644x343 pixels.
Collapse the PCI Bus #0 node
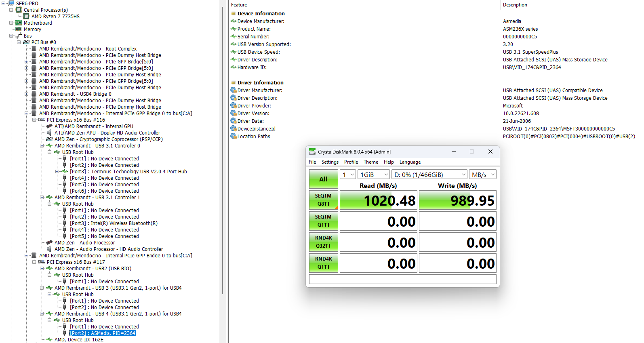19,42
